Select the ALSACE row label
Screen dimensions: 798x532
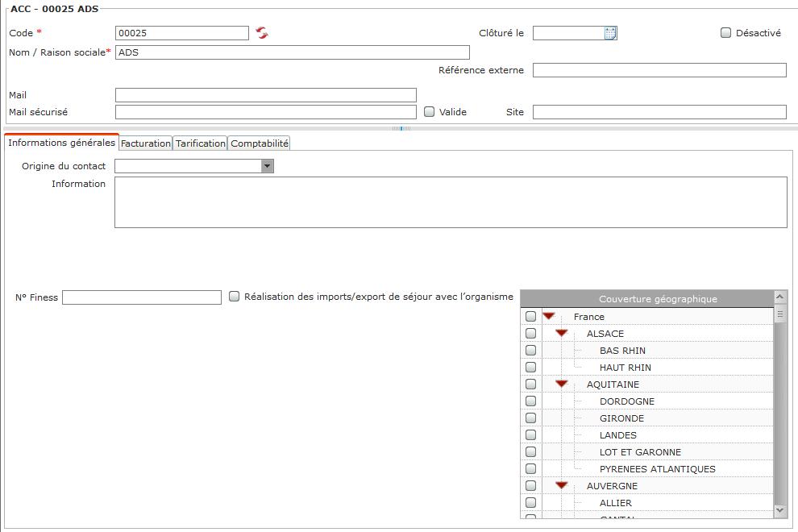[x=605, y=334]
